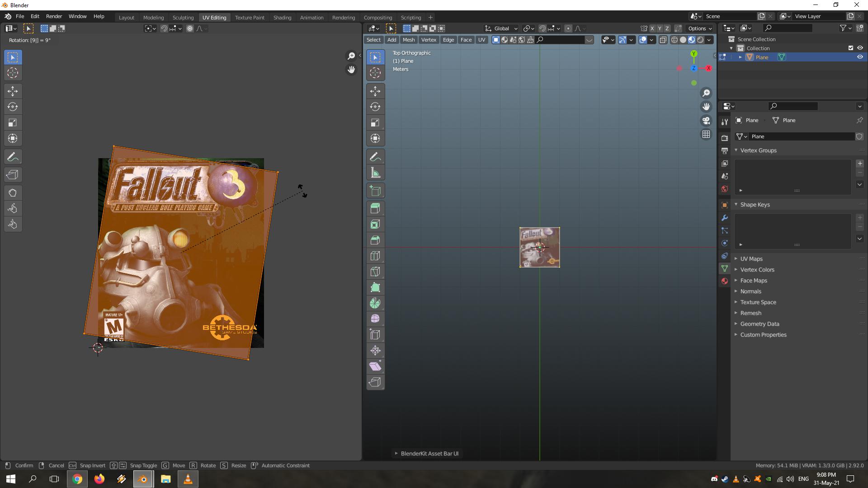The height and width of the screenshot is (488, 868).
Task: Select the Knife tool
Action: point(375,272)
